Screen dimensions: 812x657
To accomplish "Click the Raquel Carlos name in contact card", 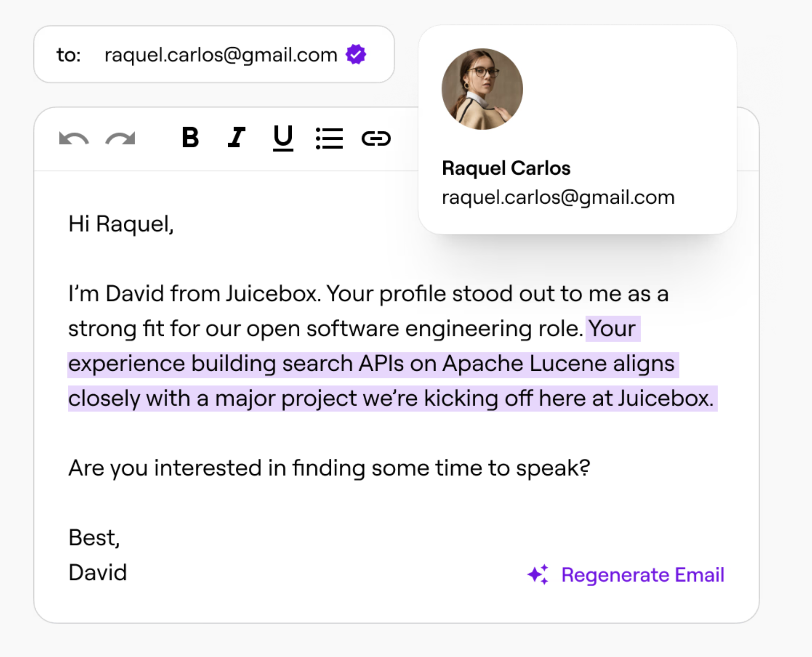I will point(506,168).
